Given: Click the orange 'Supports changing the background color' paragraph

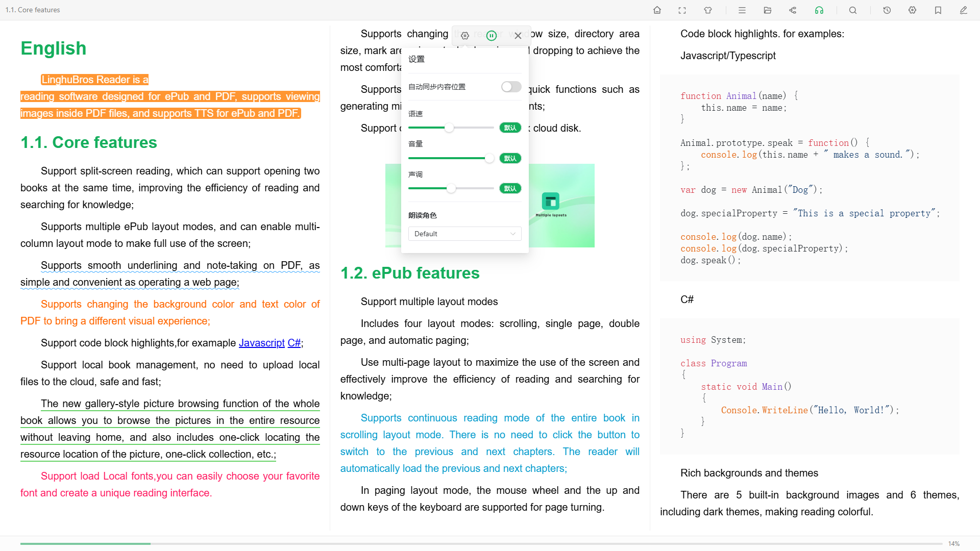Looking at the screenshot, I should pyautogui.click(x=170, y=312).
